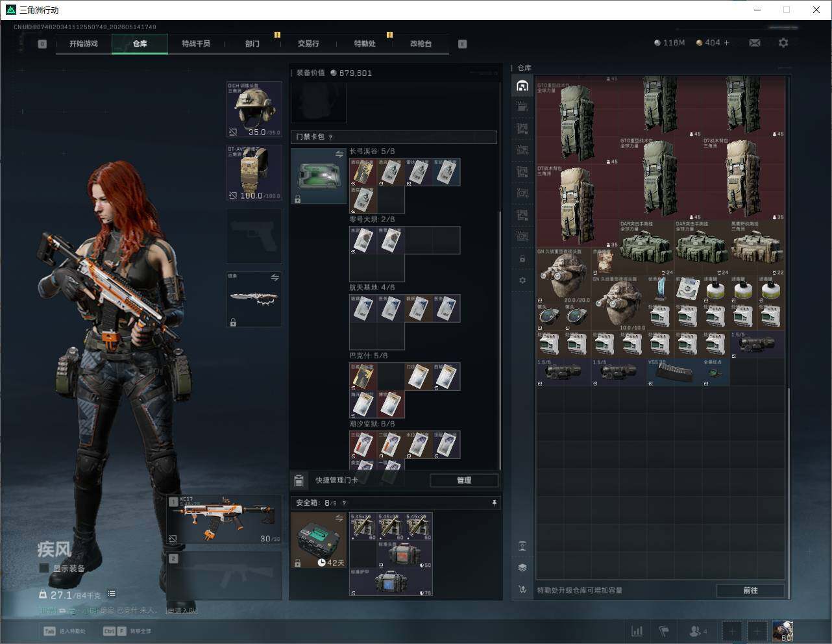Select the empty weapon slot 2

point(225,576)
